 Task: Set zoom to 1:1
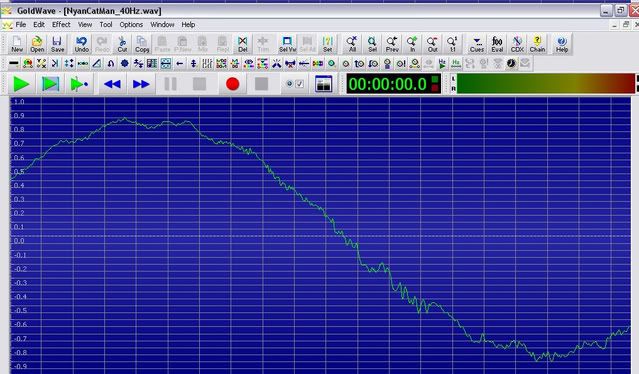click(452, 44)
